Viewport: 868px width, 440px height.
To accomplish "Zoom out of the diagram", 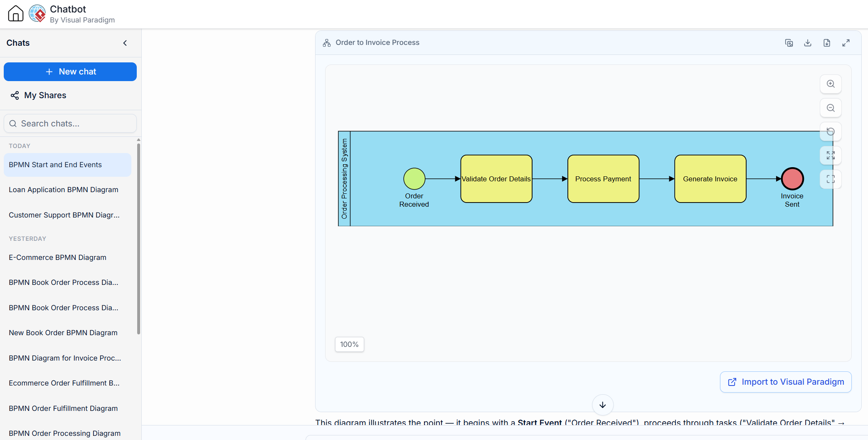I will point(831,108).
